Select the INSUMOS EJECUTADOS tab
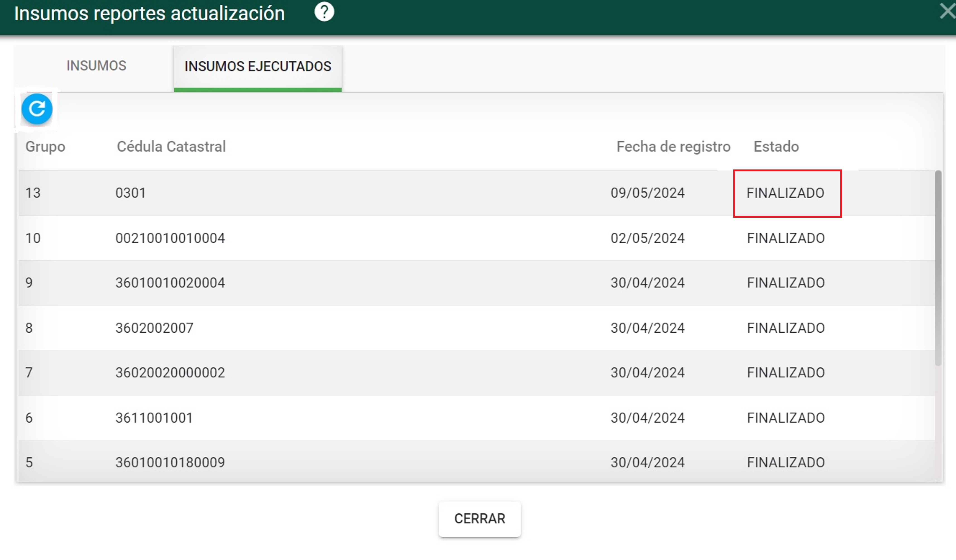Image resolution: width=956 pixels, height=560 pixels. 258,67
